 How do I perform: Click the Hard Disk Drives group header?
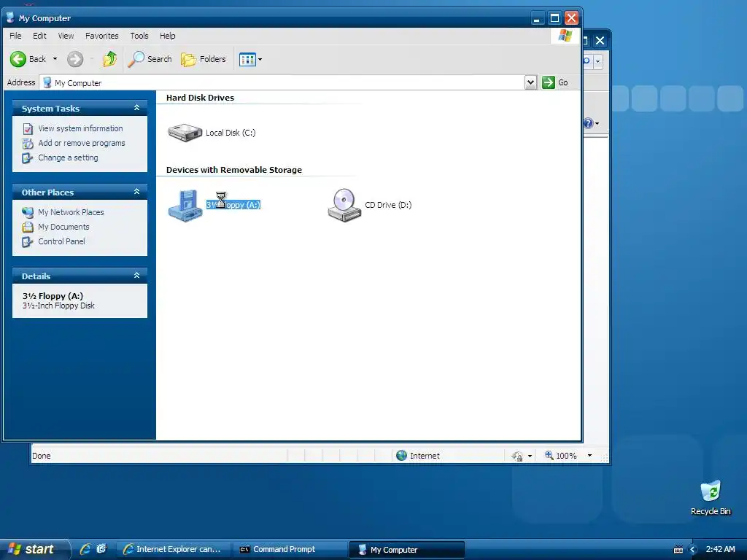click(200, 98)
